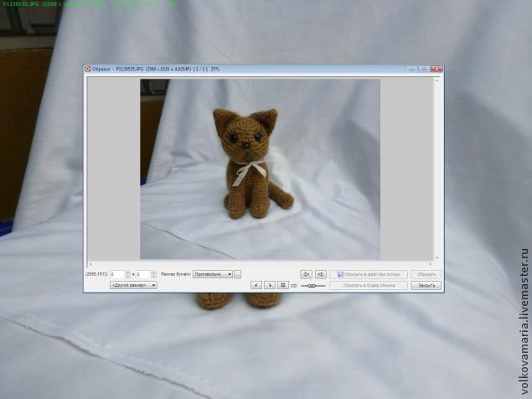Click the lossless crop to file button
This screenshot has width=532, height=399.
click(x=369, y=274)
